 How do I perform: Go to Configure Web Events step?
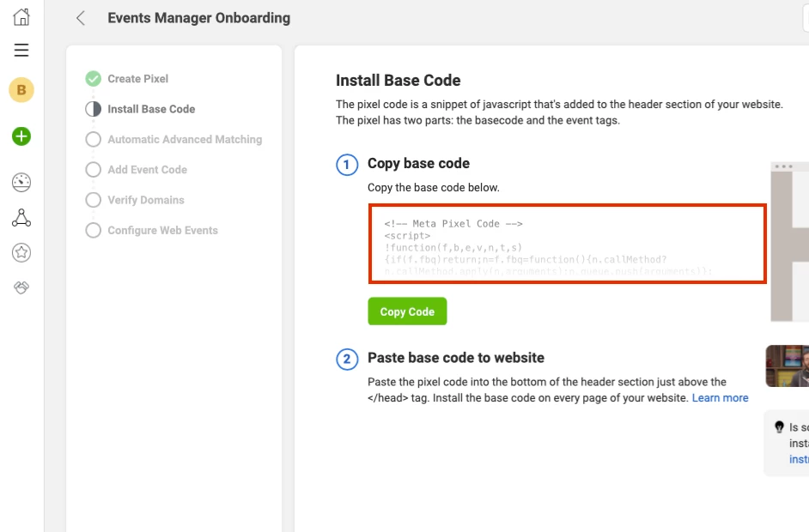point(162,231)
